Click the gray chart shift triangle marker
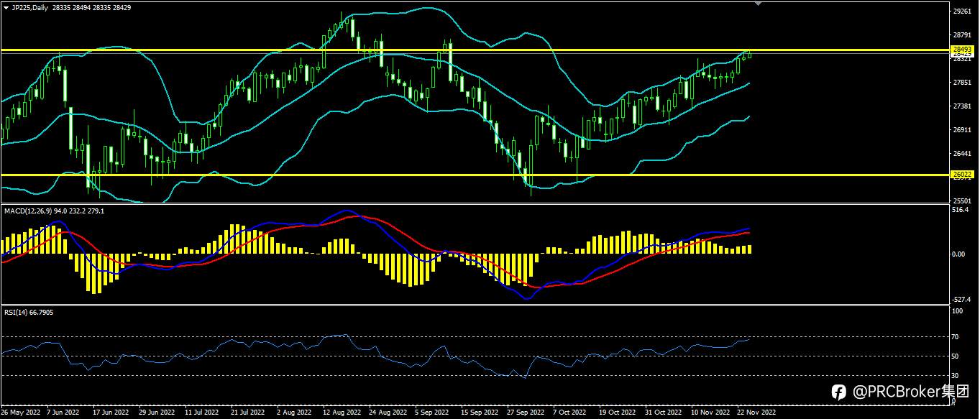Image resolution: width=980 pixels, height=419 pixels. tap(757, 4)
